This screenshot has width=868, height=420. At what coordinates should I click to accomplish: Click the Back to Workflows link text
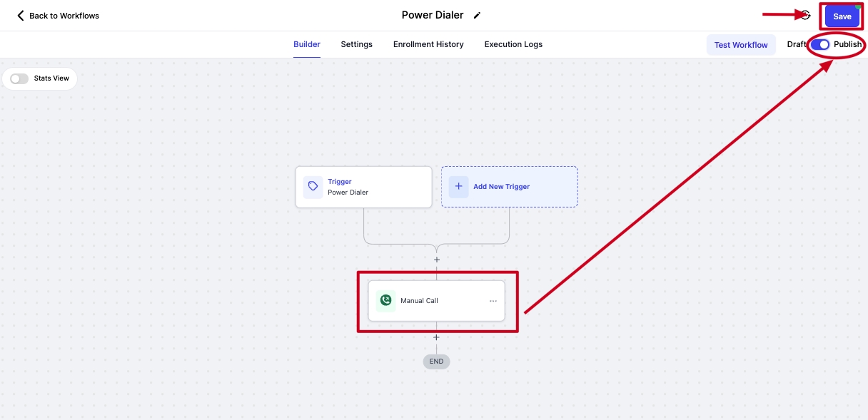point(64,16)
